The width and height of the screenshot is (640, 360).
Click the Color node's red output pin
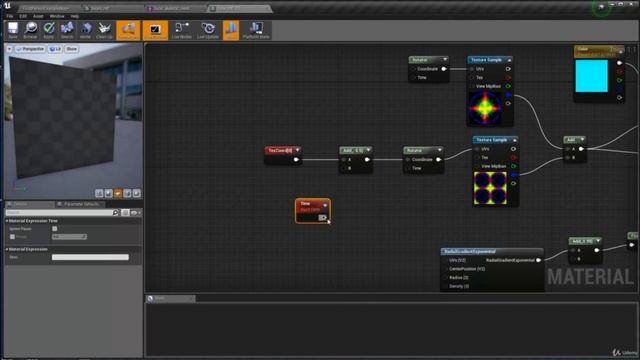(x=619, y=71)
